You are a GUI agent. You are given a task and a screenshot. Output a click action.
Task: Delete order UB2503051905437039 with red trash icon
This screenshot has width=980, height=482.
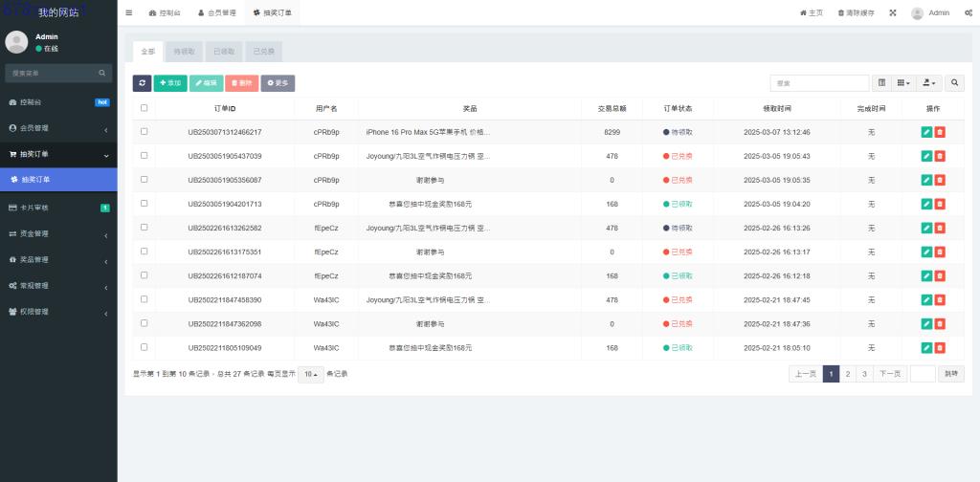coord(940,156)
